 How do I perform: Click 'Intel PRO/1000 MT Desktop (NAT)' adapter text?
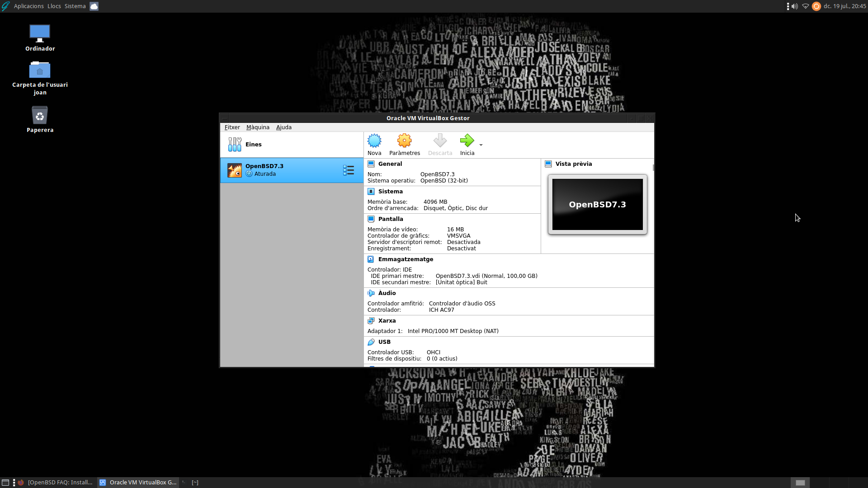[x=453, y=331]
